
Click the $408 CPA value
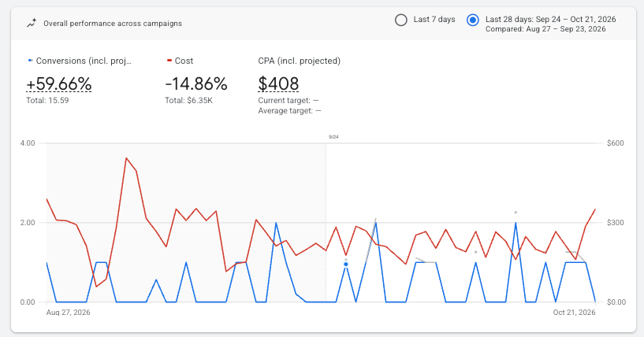(x=278, y=84)
